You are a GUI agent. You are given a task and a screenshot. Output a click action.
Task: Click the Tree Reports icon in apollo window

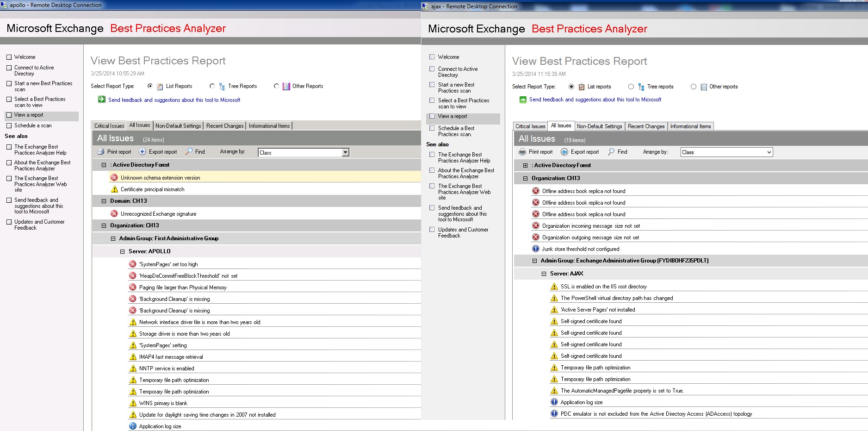click(222, 87)
